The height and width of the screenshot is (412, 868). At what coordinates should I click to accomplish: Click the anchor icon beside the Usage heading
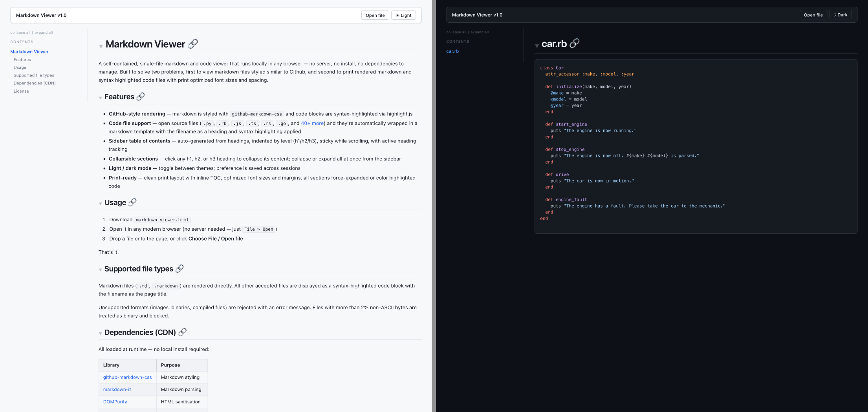click(133, 202)
